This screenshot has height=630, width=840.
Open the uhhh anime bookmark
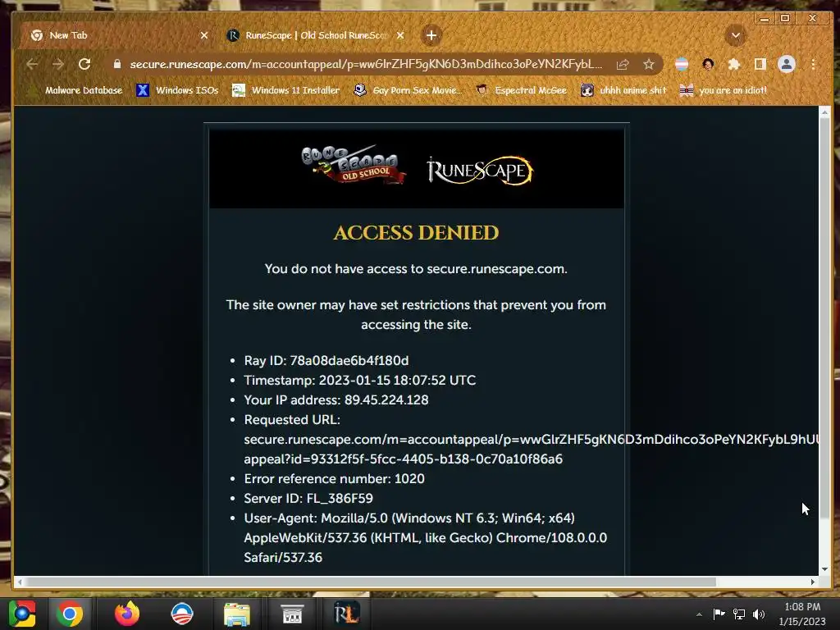coord(623,90)
